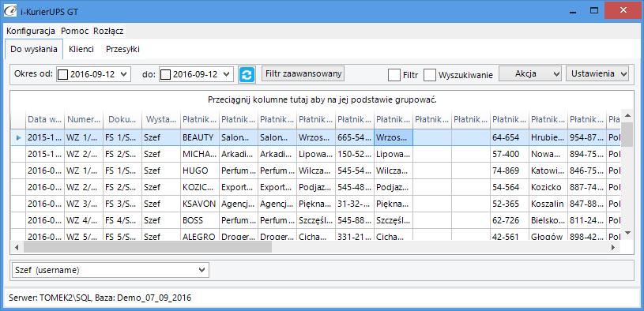Click the Bielsko... city cell
The width and height of the screenshot is (644, 311).
548,220
